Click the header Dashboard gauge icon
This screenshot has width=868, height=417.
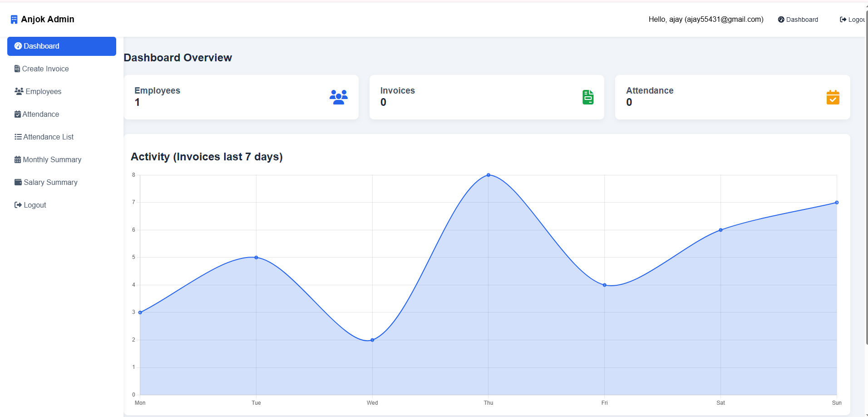[781, 20]
